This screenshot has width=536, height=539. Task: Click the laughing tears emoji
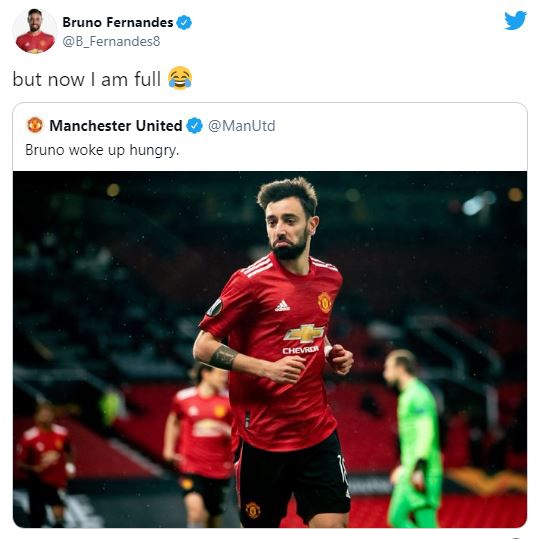(180, 78)
